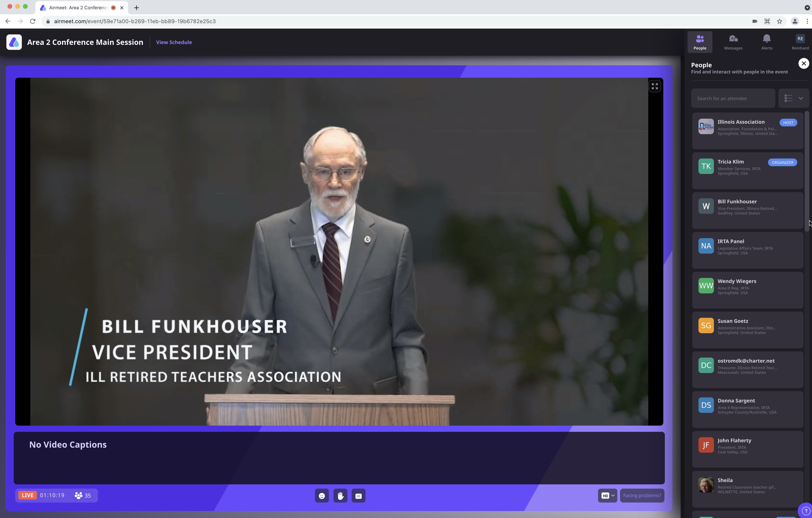Open a new browser tab

pos(136,8)
